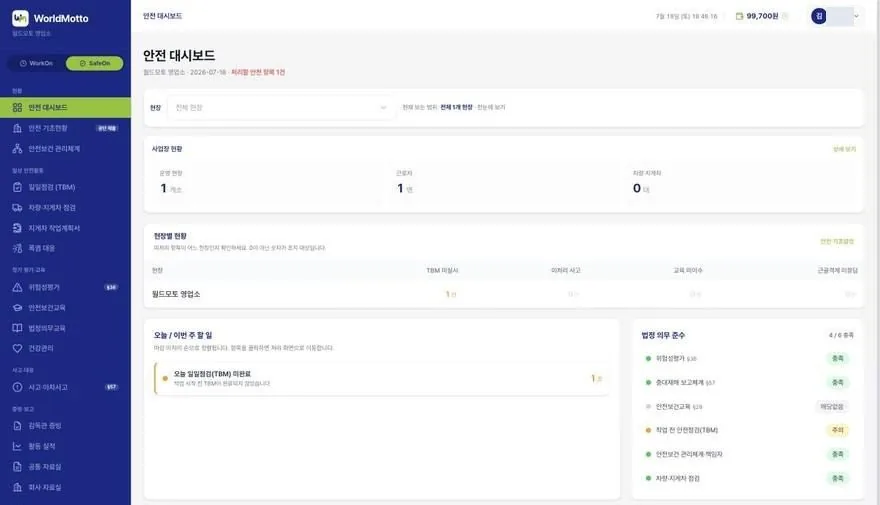Click the info icon after 99,700원

(x=785, y=16)
